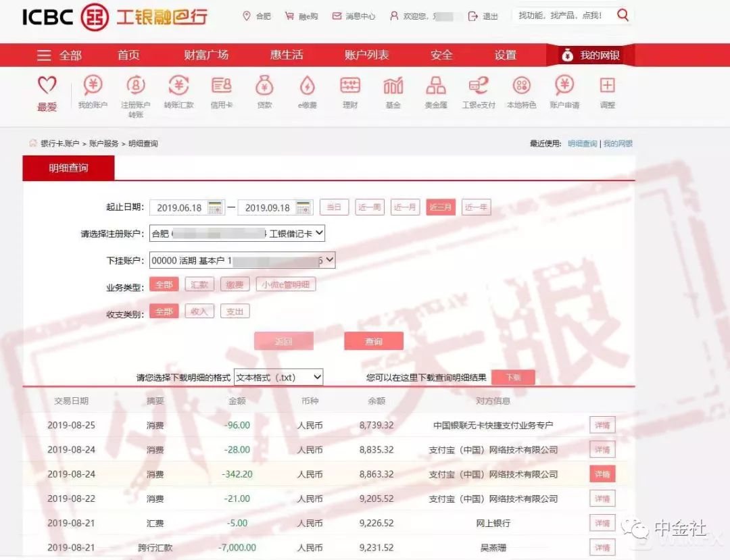
Task: Select 近一月 date range
Action: (405, 207)
